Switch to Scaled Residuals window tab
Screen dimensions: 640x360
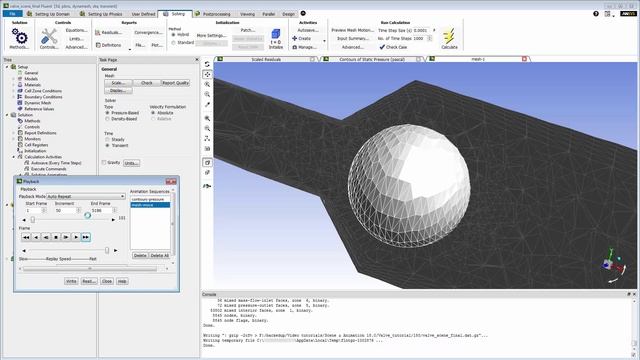click(x=266, y=60)
